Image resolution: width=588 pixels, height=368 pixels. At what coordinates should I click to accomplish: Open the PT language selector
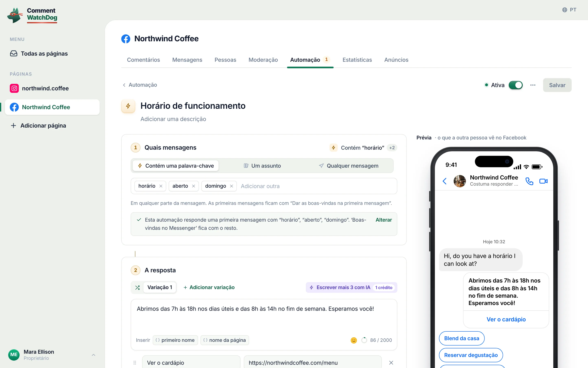(569, 10)
